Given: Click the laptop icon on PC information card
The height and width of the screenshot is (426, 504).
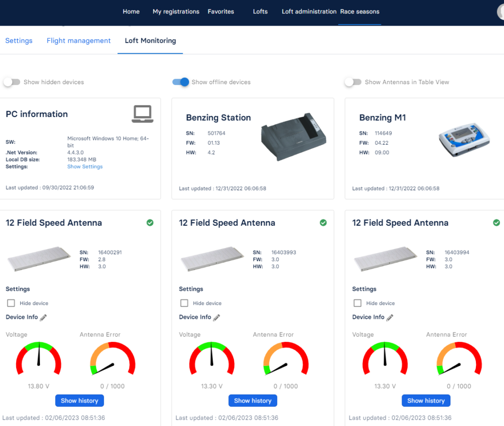Looking at the screenshot, I should pyautogui.click(x=142, y=113).
